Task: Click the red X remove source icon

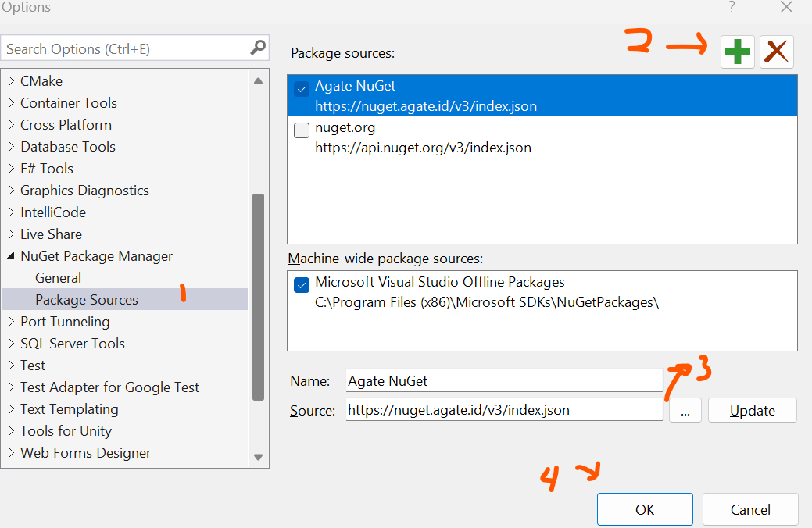Action: (776, 52)
